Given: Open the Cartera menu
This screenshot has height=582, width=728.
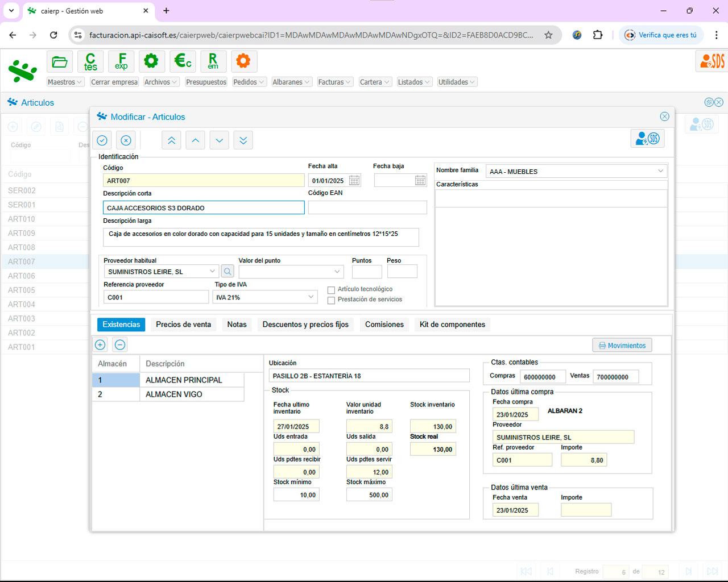Looking at the screenshot, I should (375, 82).
